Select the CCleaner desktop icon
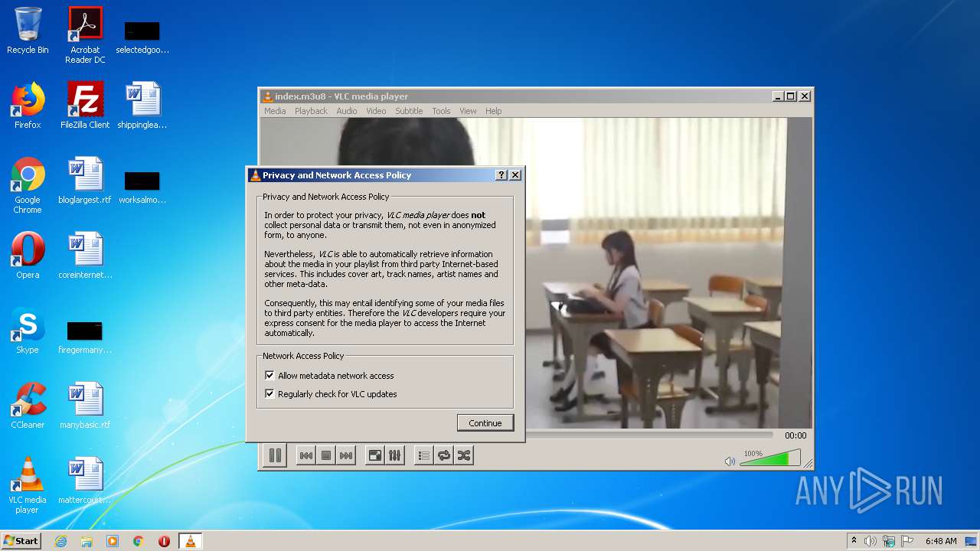The height and width of the screenshot is (551, 980). tap(28, 406)
